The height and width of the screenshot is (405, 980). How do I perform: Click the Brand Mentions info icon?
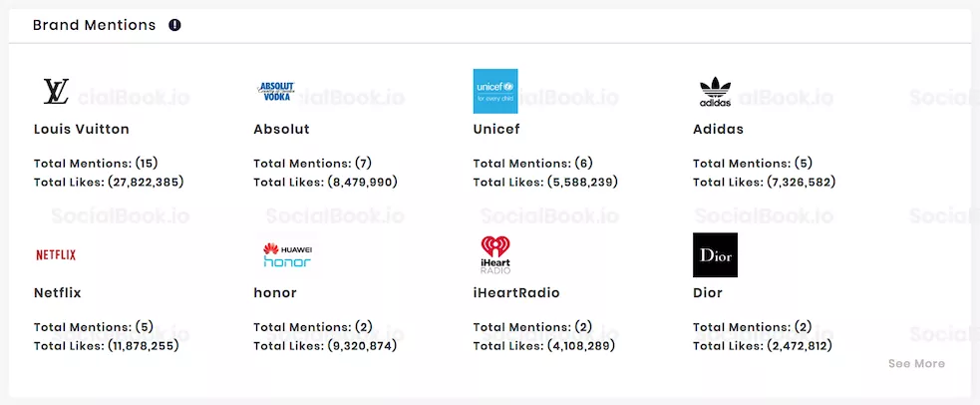point(175,25)
